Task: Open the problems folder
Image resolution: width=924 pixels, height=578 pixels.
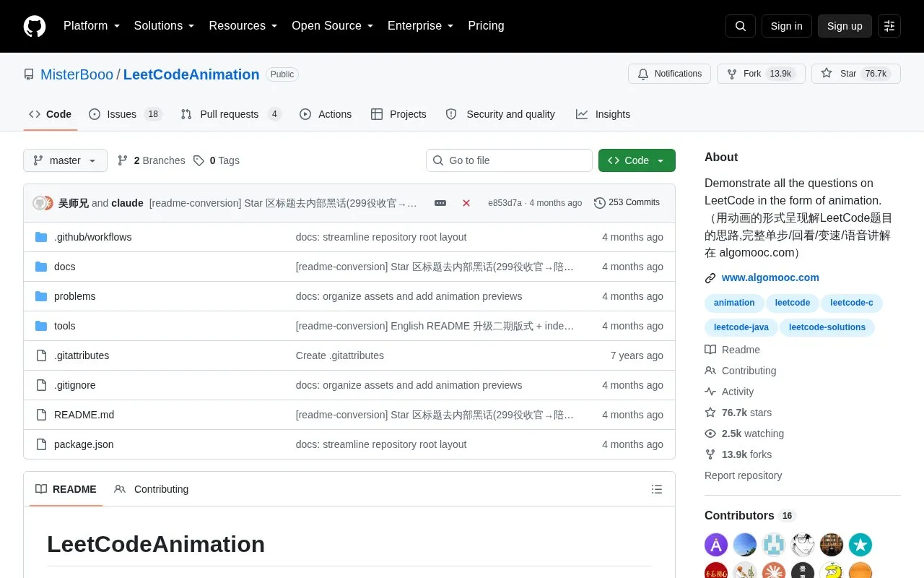Action: (74, 296)
